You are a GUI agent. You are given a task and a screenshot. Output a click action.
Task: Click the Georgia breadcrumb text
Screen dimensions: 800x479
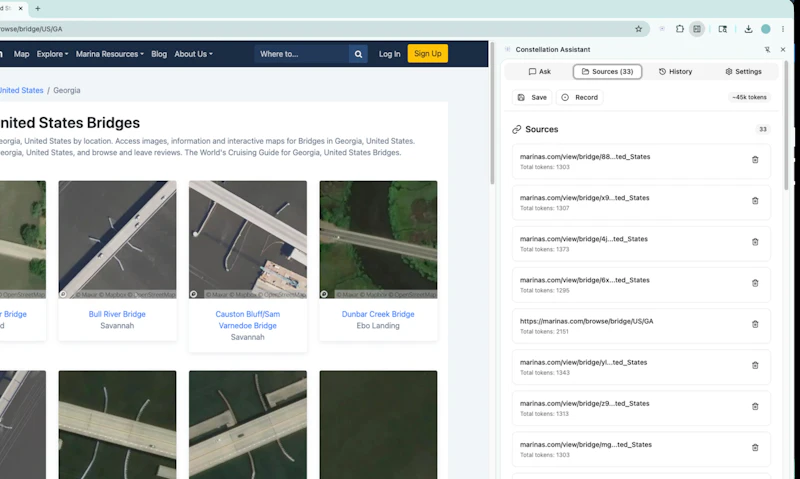pos(67,90)
